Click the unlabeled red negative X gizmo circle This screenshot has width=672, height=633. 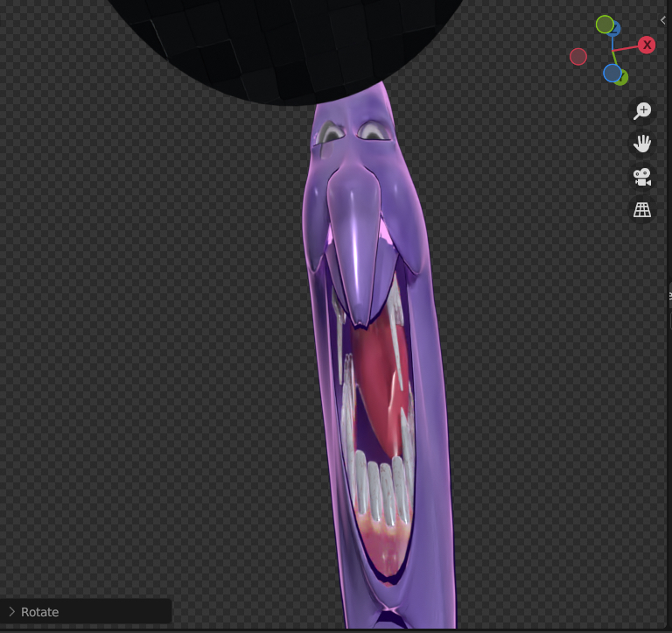tap(578, 57)
